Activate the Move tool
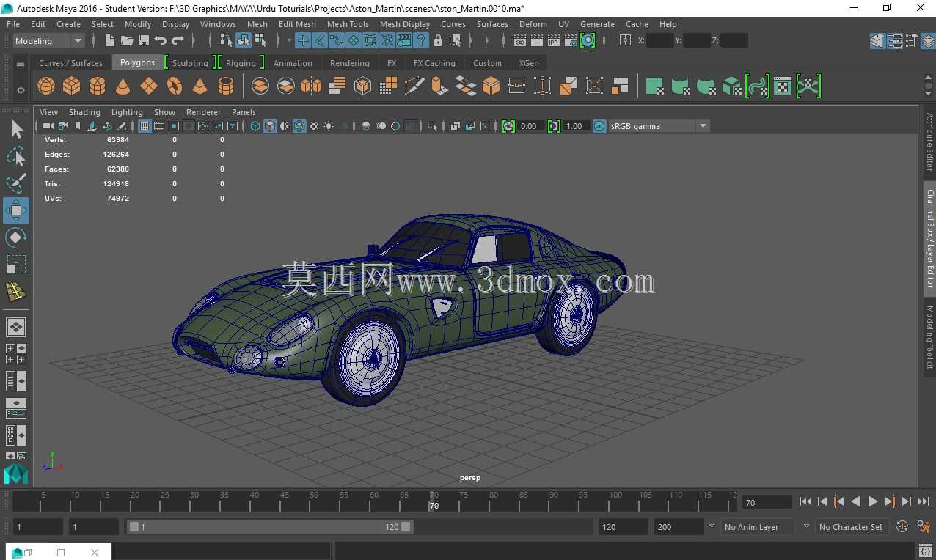The image size is (936, 560). click(16, 210)
